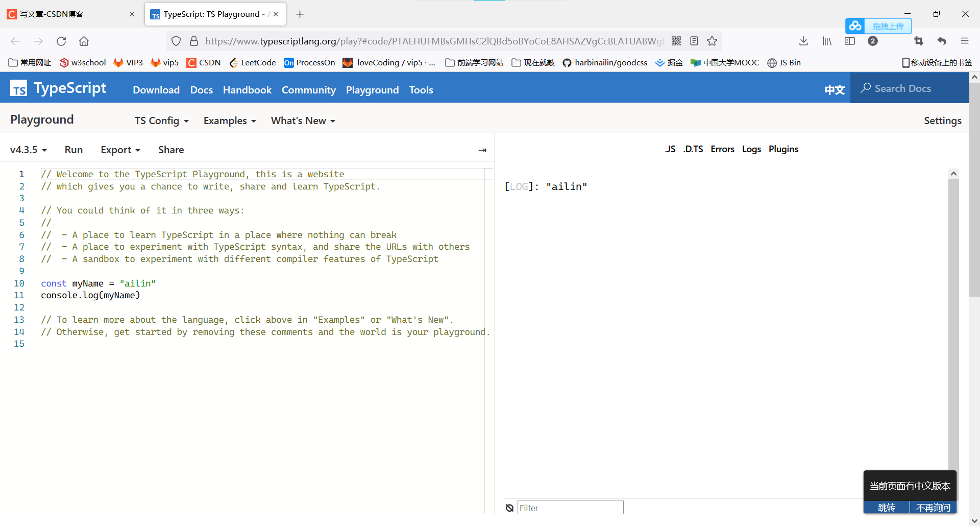
Task: Open the QR code icon in address bar
Action: click(x=677, y=41)
